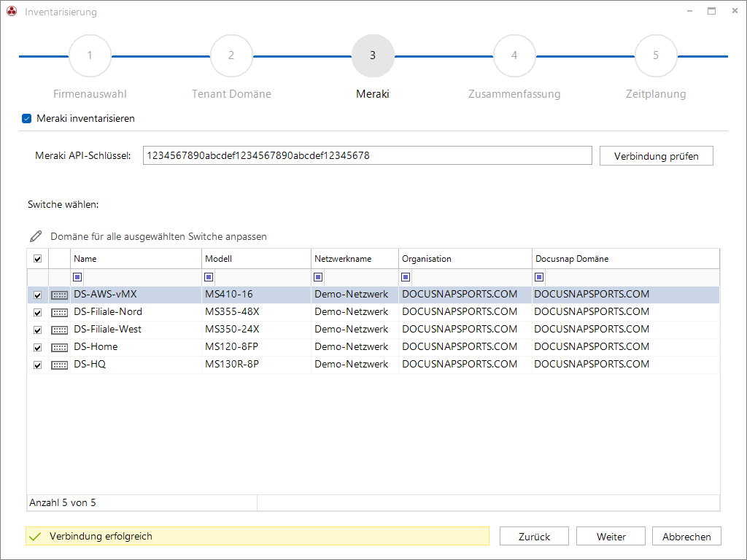The height and width of the screenshot is (560, 747).
Task: Click the Docusnap app icon in title bar
Action: click(x=12, y=12)
